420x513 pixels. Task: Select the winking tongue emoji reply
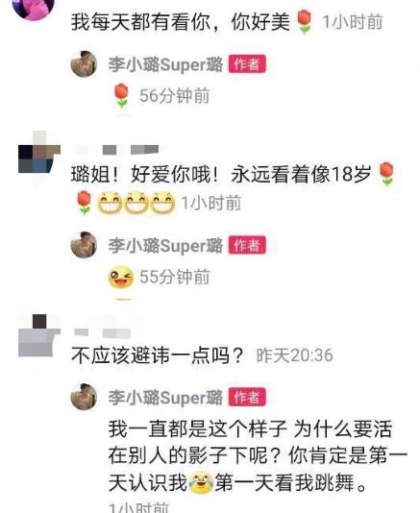121,277
